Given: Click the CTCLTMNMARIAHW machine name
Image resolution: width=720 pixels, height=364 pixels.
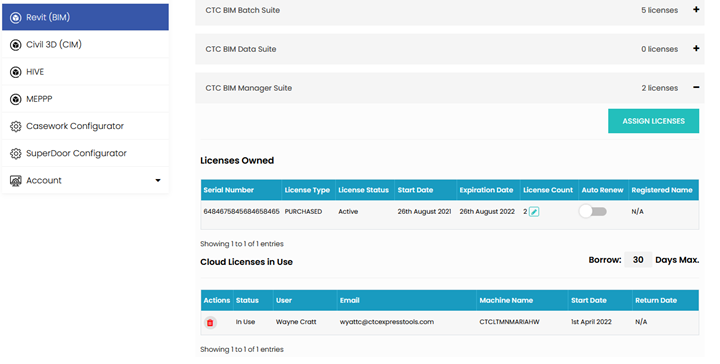Looking at the screenshot, I should click(509, 322).
